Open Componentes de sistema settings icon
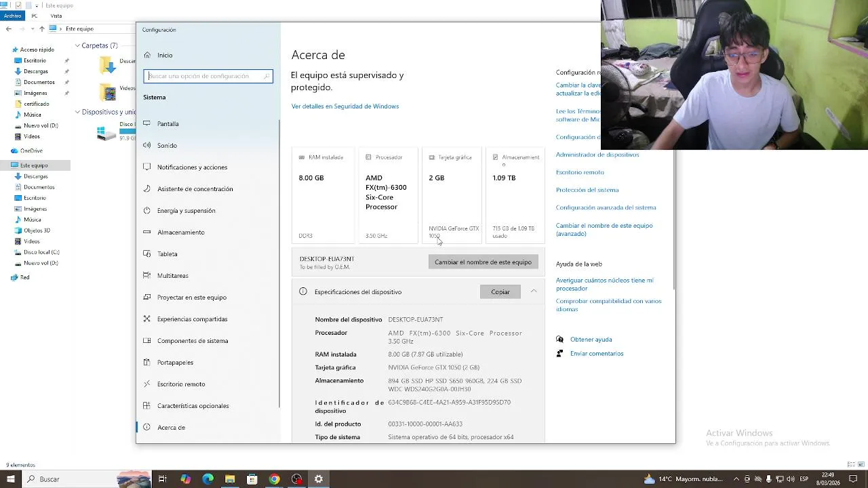The image size is (868, 488). pos(147,340)
